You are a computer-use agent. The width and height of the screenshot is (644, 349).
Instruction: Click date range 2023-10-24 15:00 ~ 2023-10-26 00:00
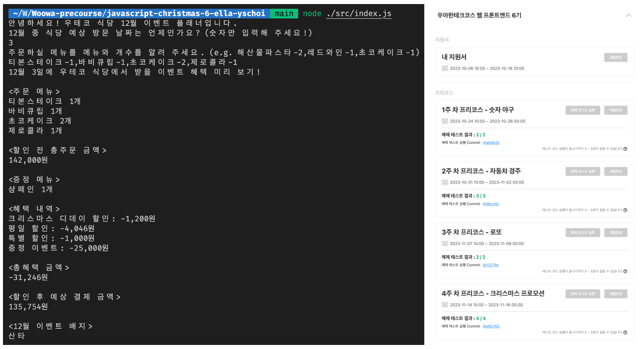click(x=487, y=121)
